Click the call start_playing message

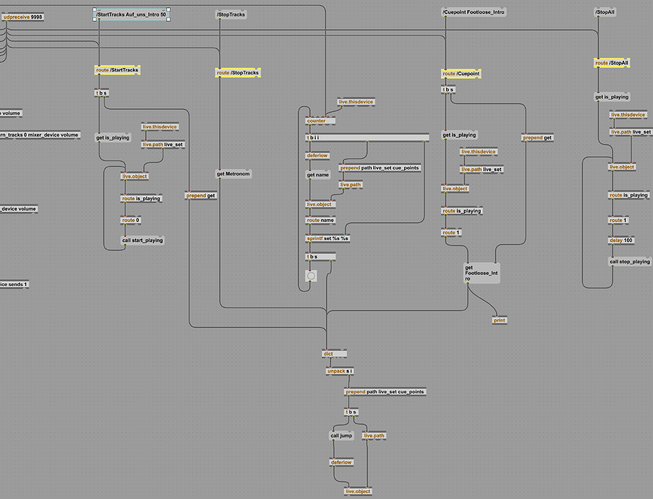[x=142, y=240]
